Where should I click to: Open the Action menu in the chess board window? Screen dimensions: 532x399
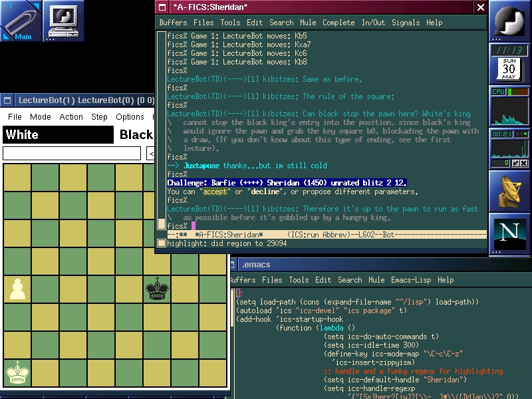(71, 117)
